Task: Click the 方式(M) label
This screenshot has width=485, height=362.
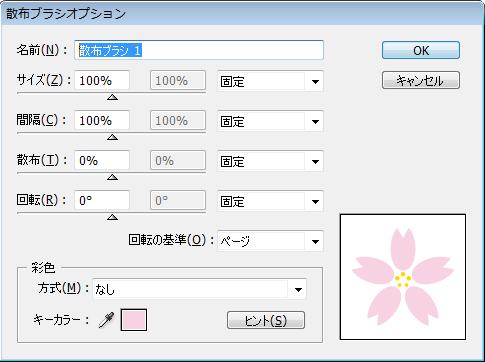Action: pyautogui.click(x=63, y=288)
